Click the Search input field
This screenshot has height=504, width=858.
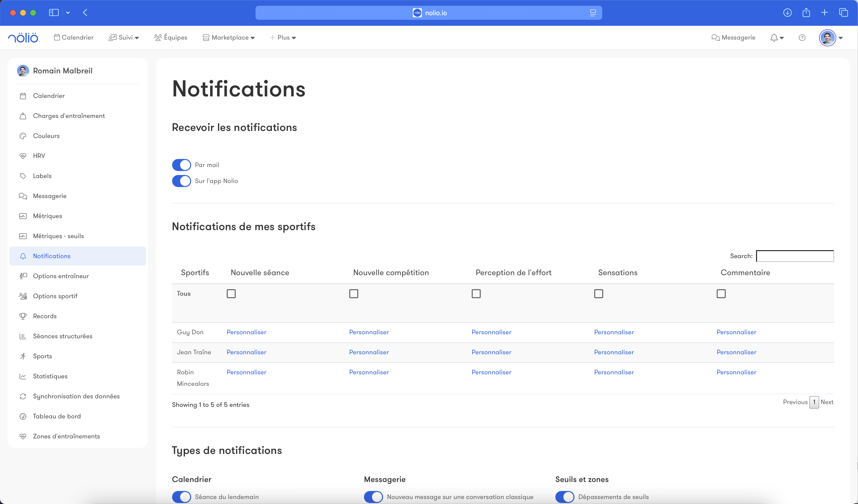795,256
